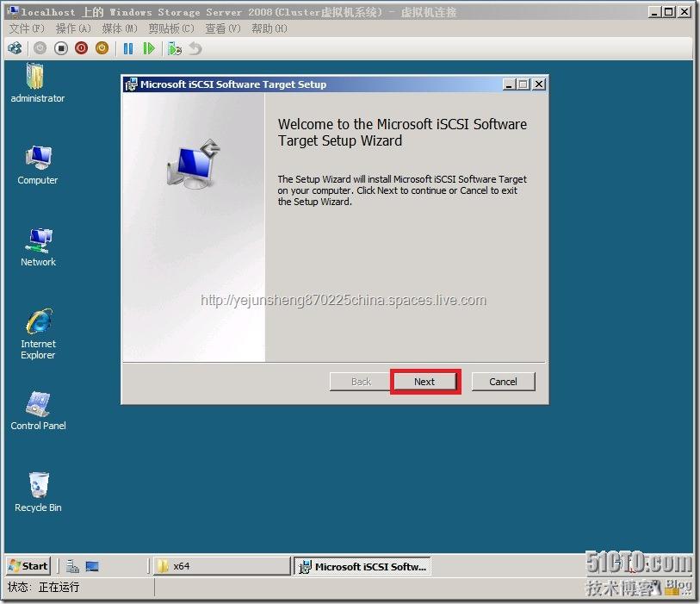Click the Turn Off (stop) toolbar icon
The width and height of the screenshot is (700, 604).
tap(61, 48)
